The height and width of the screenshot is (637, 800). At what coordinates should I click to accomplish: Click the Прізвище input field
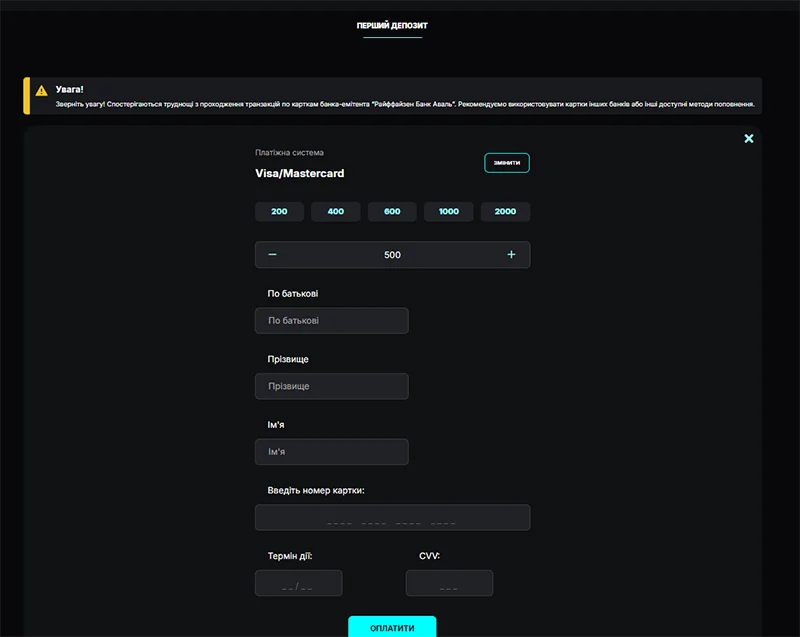pos(332,386)
